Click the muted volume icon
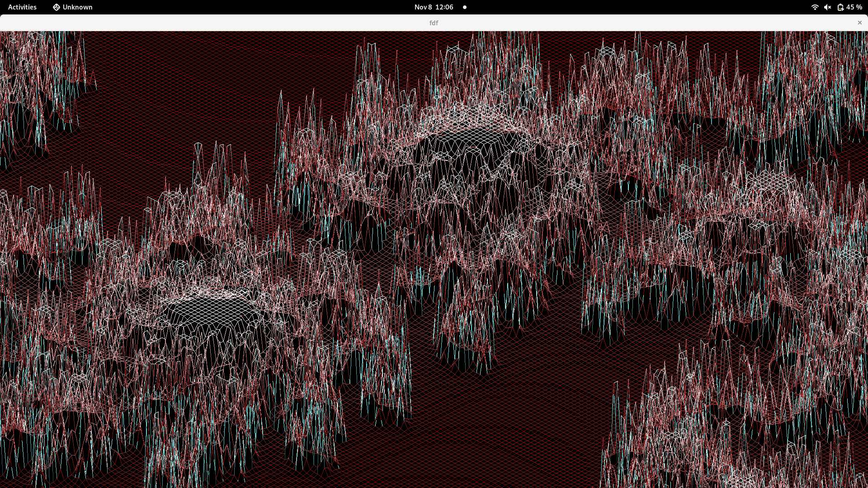 827,7
